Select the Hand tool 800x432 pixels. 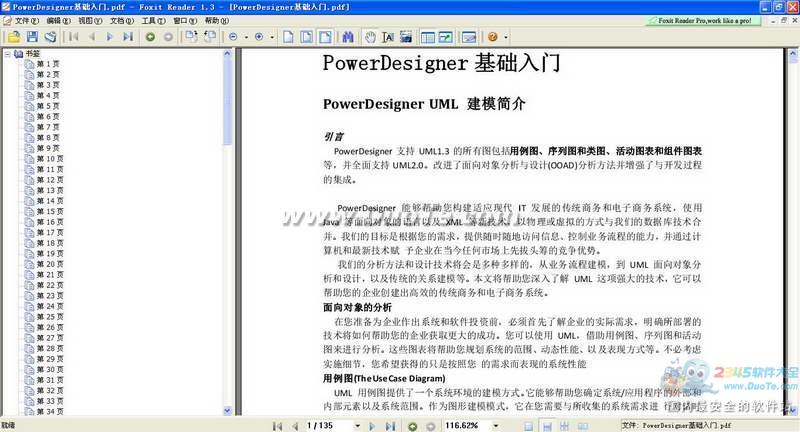(x=370, y=37)
